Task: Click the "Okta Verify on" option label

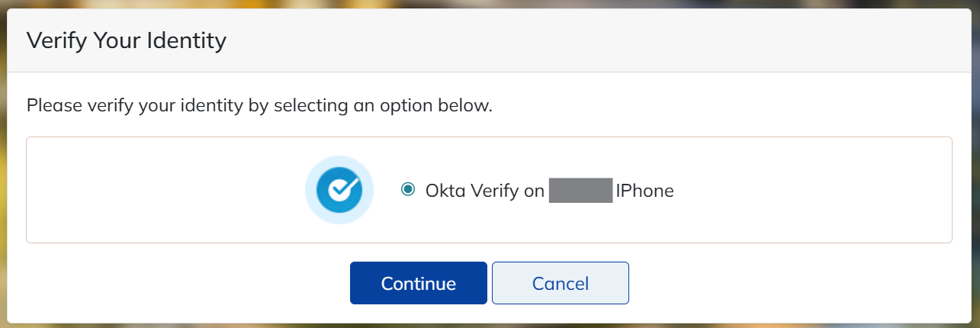Action: (x=484, y=190)
